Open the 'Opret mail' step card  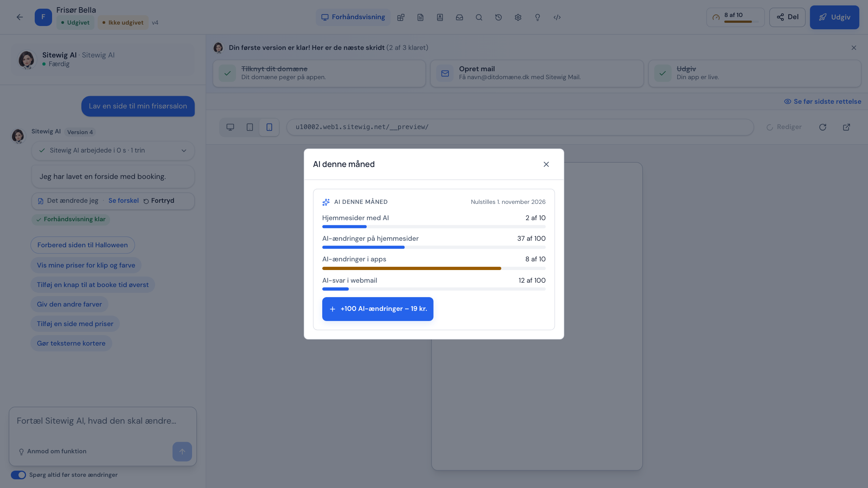click(537, 73)
